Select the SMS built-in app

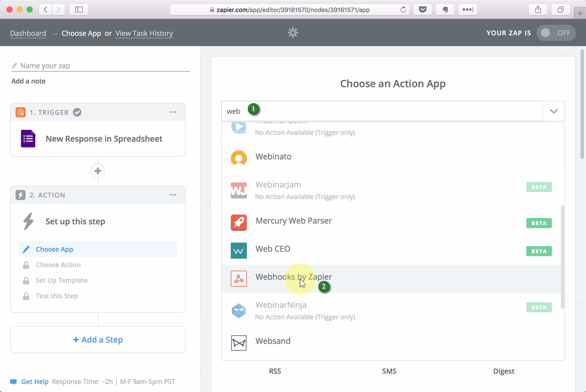tap(389, 371)
